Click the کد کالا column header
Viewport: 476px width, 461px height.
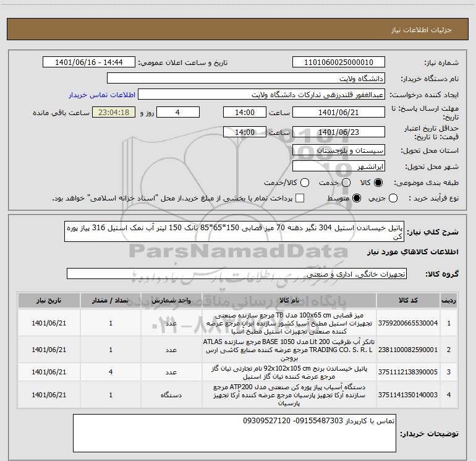(408, 301)
